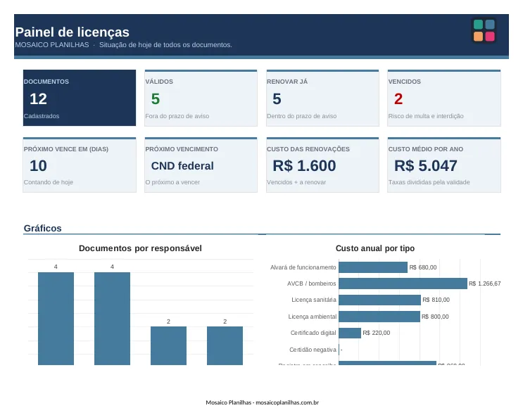This screenshot has width=523, height=420.
Task: Click 'Contando de hoje' caption
Action: pos(49,182)
